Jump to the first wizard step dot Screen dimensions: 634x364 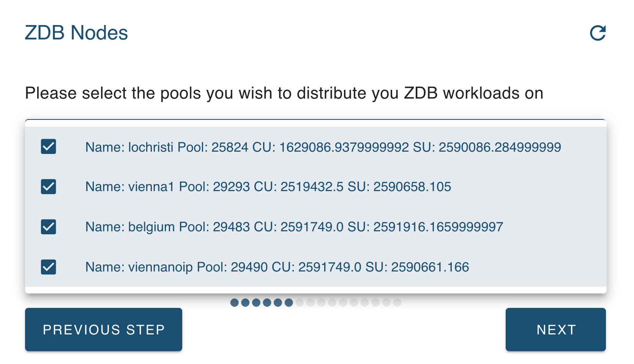click(235, 303)
